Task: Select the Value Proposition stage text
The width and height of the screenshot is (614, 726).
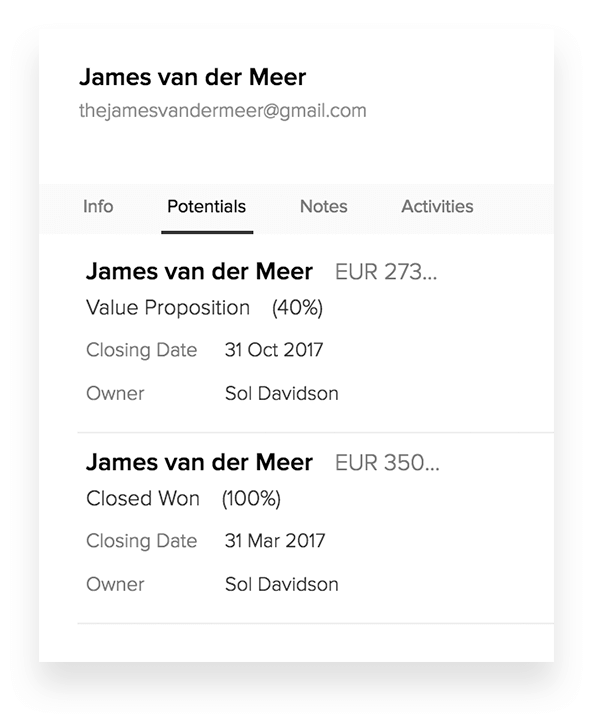Action: [168, 308]
